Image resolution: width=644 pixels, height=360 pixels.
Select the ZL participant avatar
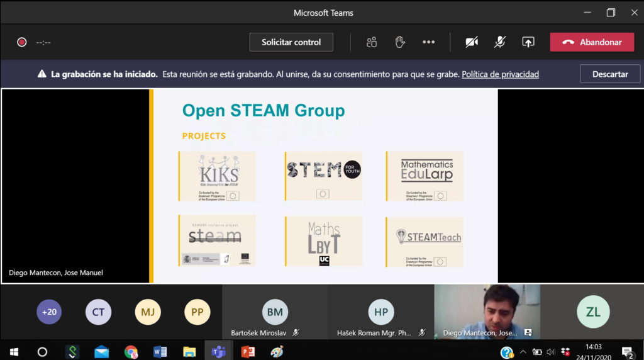pyautogui.click(x=593, y=312)
